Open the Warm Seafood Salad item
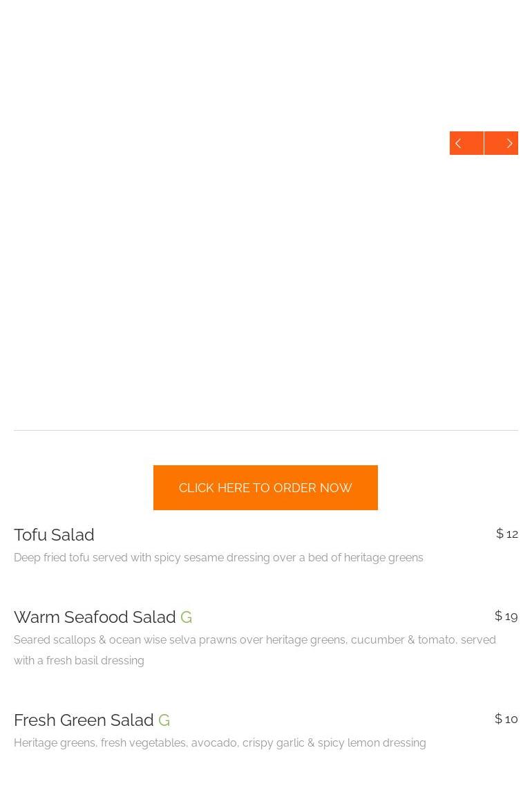Image resolution: width=532 pixels, height=795 pixels. pos(95,617)
